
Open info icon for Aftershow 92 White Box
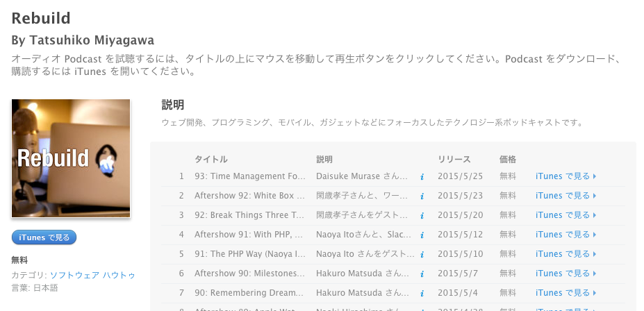pos(422,196)
